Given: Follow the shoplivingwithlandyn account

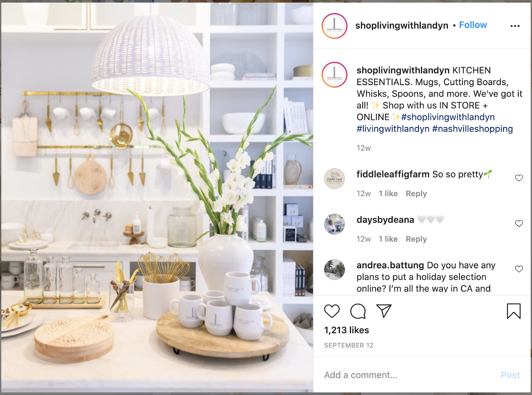Looking at the screenshot, I should [x=473, y=25].
